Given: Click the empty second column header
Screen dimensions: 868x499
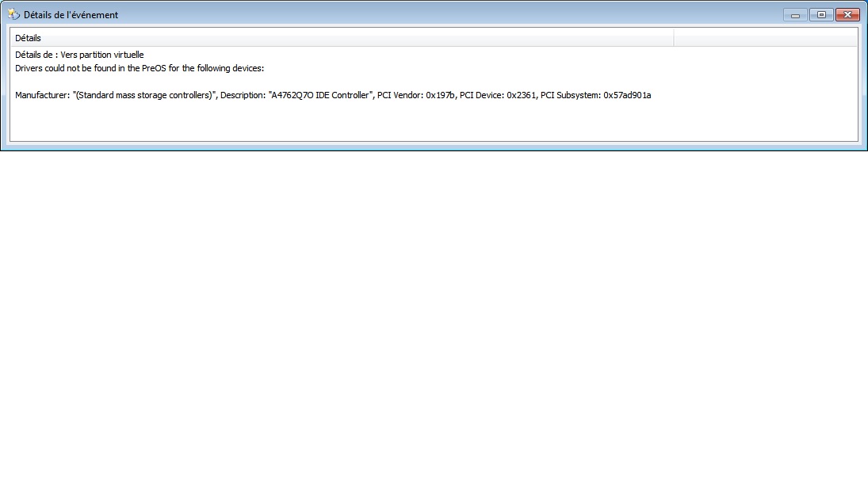Looking at the screenshot, I should click(x=765, y=38).
